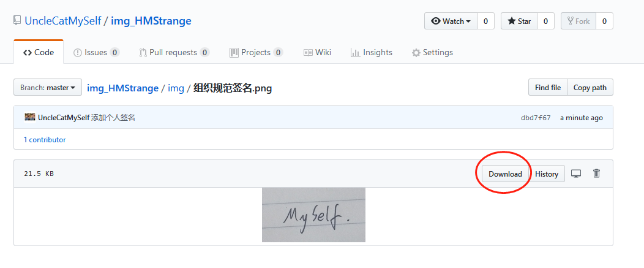The height and width of the screenshot is (268, 644).
Task: Switch to the Projects tab
Action: (256, 52)
